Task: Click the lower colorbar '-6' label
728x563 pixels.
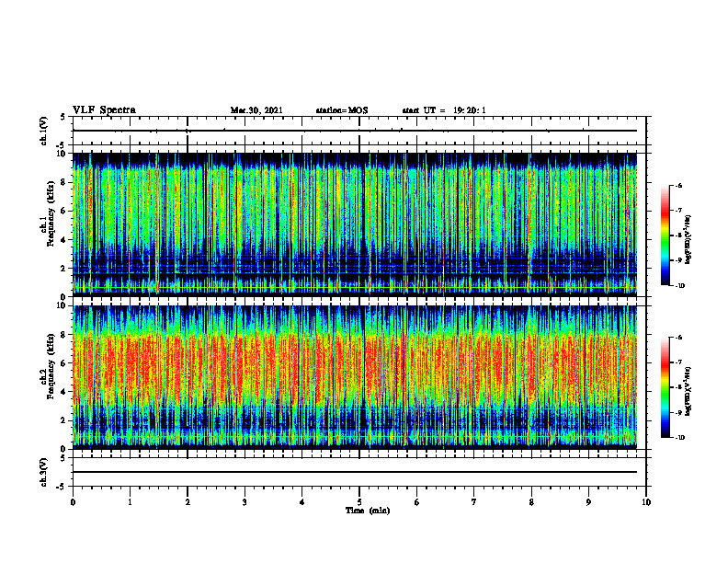Action: pos(678,338)
